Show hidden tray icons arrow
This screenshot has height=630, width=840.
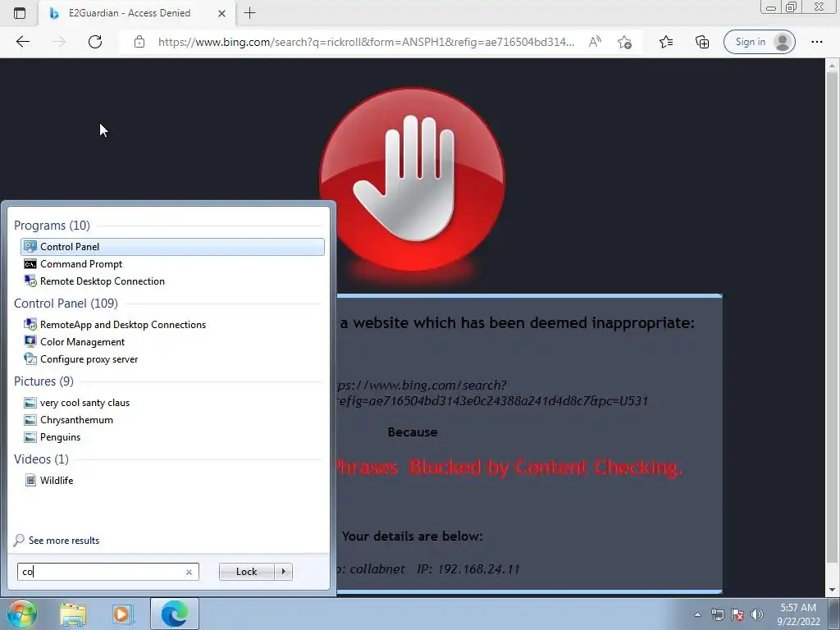click(697, 614)
